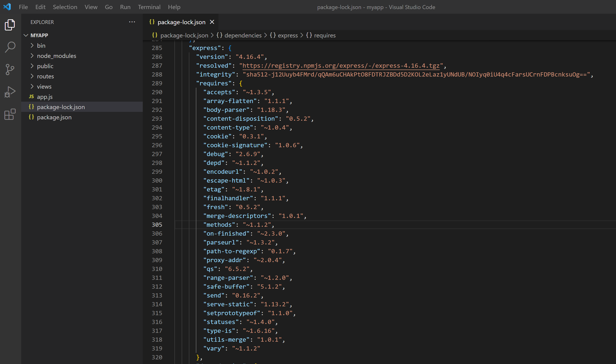Screen dimensions: 616x364
Task: Click the "utils-merge" dependency entry
Action: pyautogui.click(x=244, y=340)
